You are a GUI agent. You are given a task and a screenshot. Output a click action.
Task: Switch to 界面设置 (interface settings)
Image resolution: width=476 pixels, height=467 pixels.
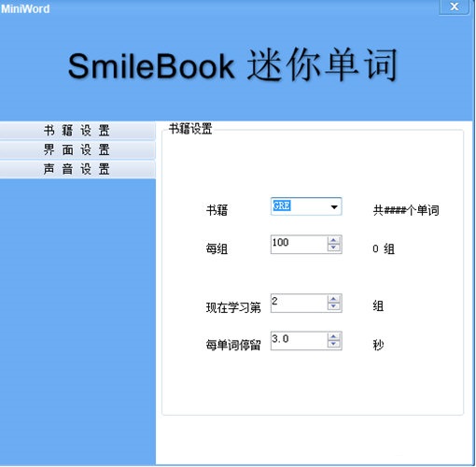tap(77, 149)
